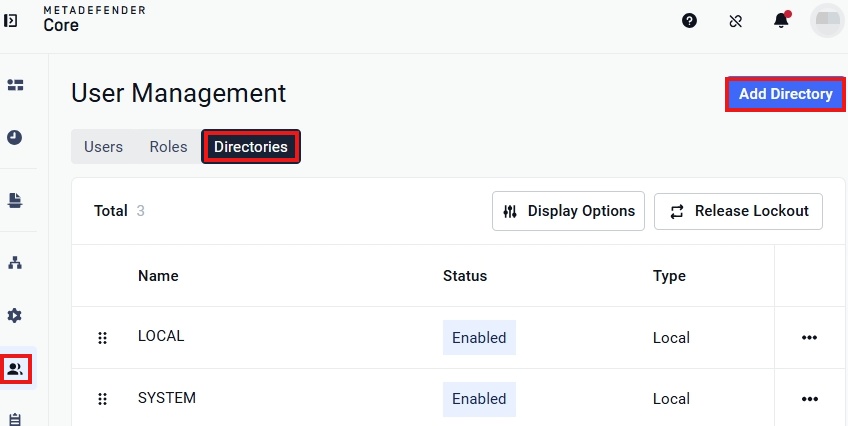The height and width of the screenshot is (426, 848).
Task: Open the settings gear sidebar icon
Action: 15,315
